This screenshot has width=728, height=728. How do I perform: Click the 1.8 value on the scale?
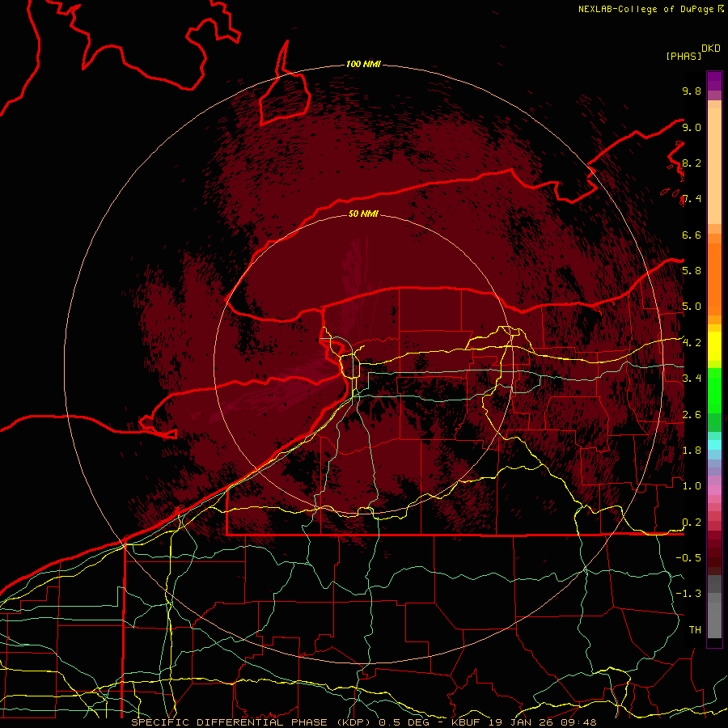coord(692,451)
